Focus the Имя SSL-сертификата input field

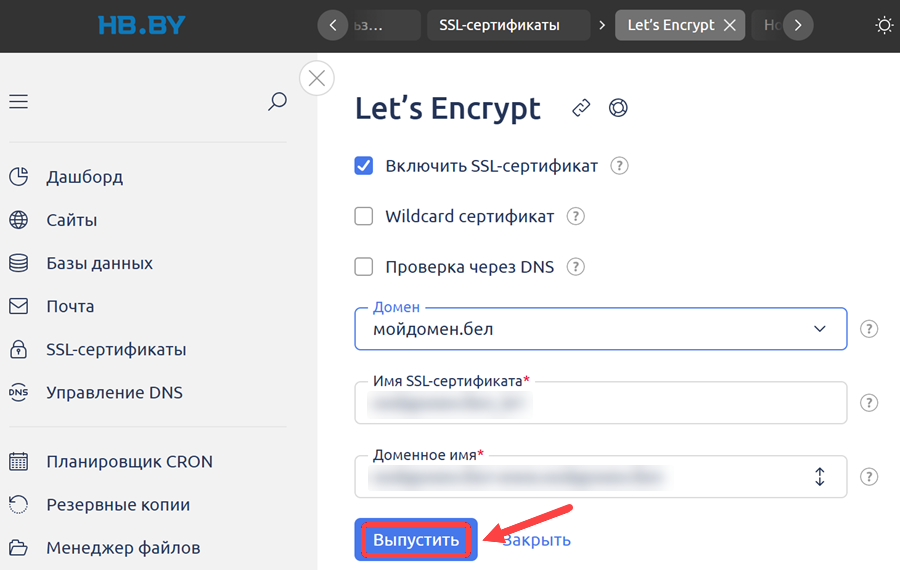point(600,403)
